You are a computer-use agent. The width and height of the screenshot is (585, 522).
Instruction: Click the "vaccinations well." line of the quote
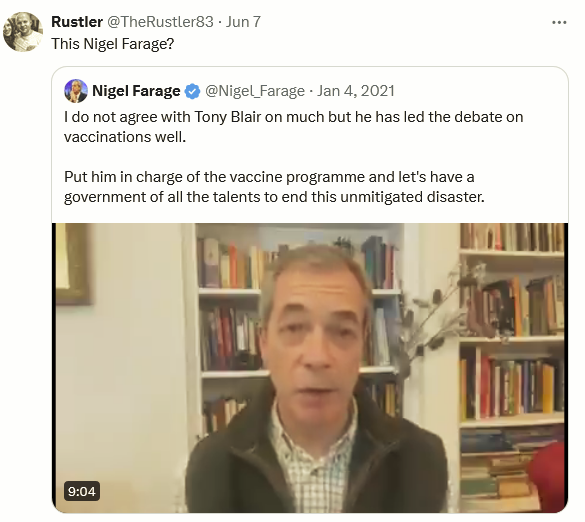tap(125, 137)
